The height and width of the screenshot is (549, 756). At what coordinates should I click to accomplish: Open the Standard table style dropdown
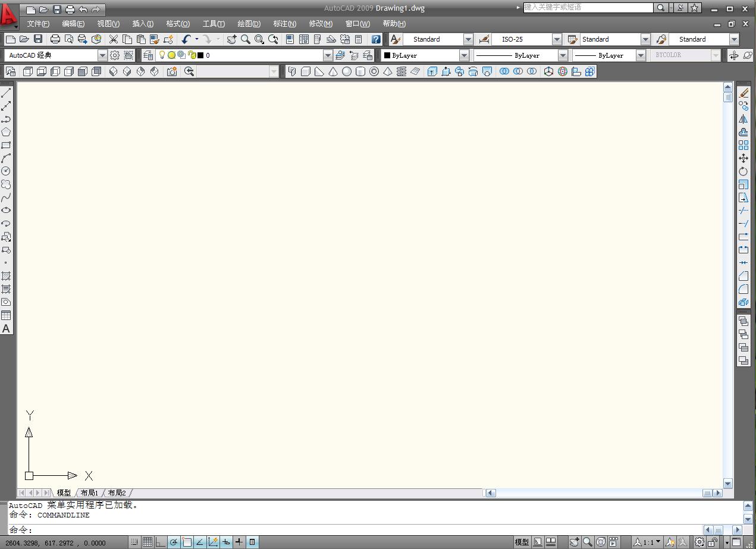coord(645,39)
